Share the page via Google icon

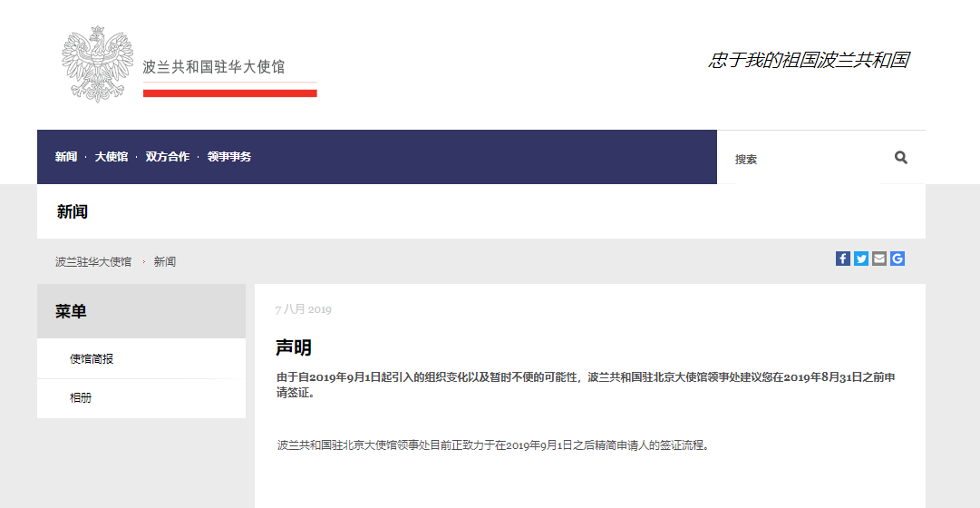[x=898, y=259]
